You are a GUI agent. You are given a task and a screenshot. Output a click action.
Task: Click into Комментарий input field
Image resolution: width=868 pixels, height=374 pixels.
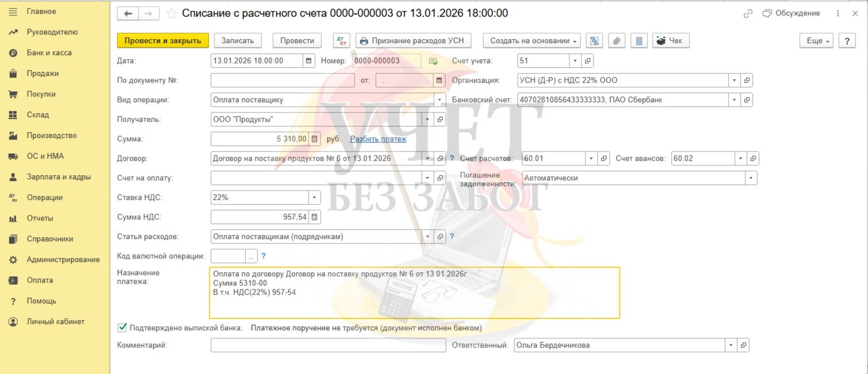328,345
